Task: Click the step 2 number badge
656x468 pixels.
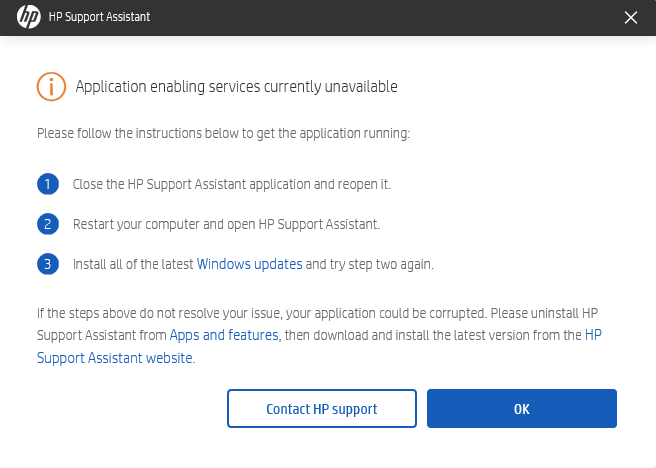Action: [x=48, y=224]
